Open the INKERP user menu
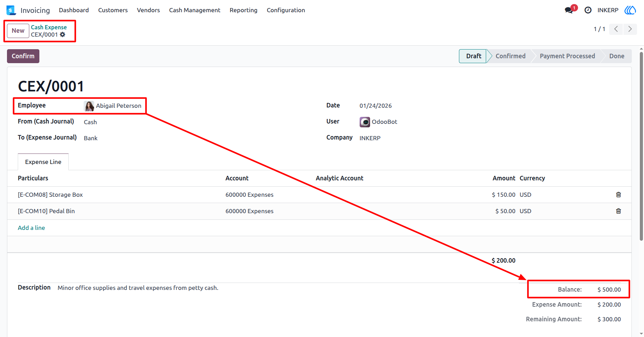 click(608, 10)
